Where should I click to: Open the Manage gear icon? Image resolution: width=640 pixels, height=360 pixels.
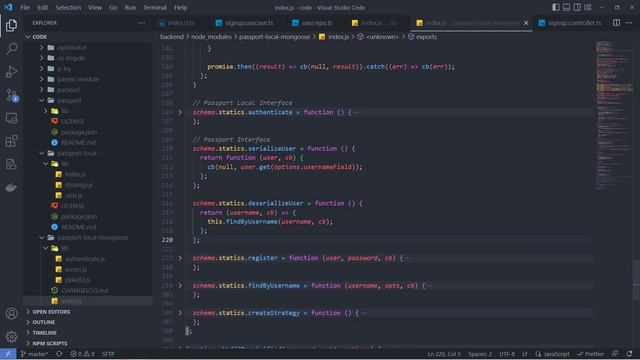tap(11, 336)
